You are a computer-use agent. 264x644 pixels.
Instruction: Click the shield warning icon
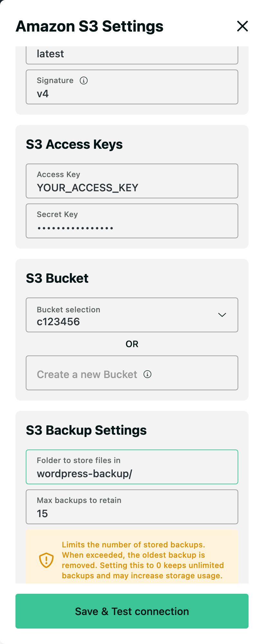[x=46, y=560]
